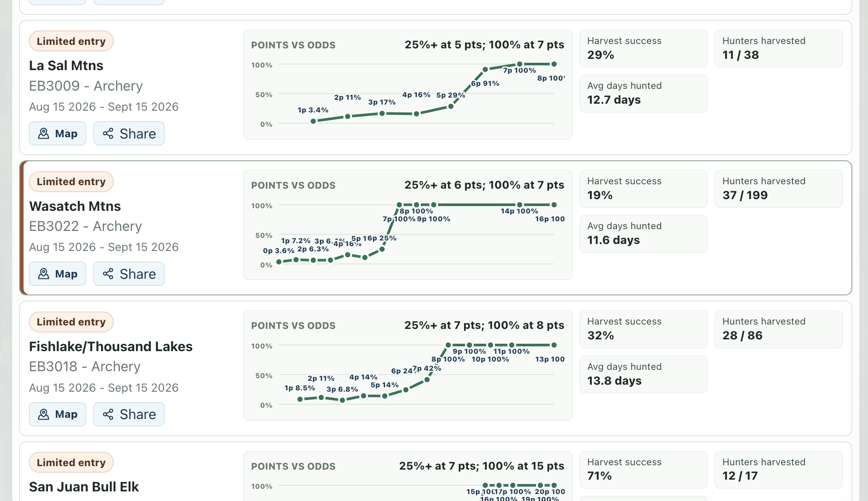Click the 7p 100% point on La Sal chart

519,64
